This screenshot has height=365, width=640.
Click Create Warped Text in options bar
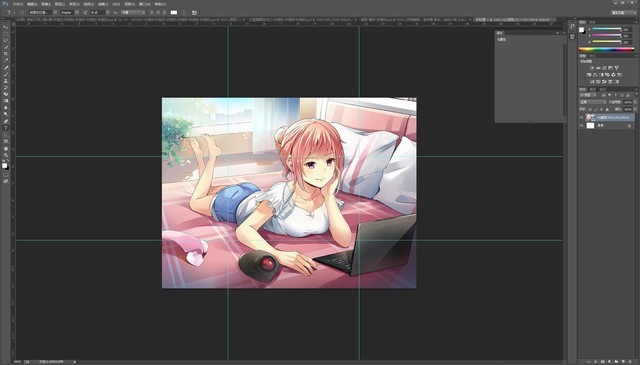click(184, 13)
